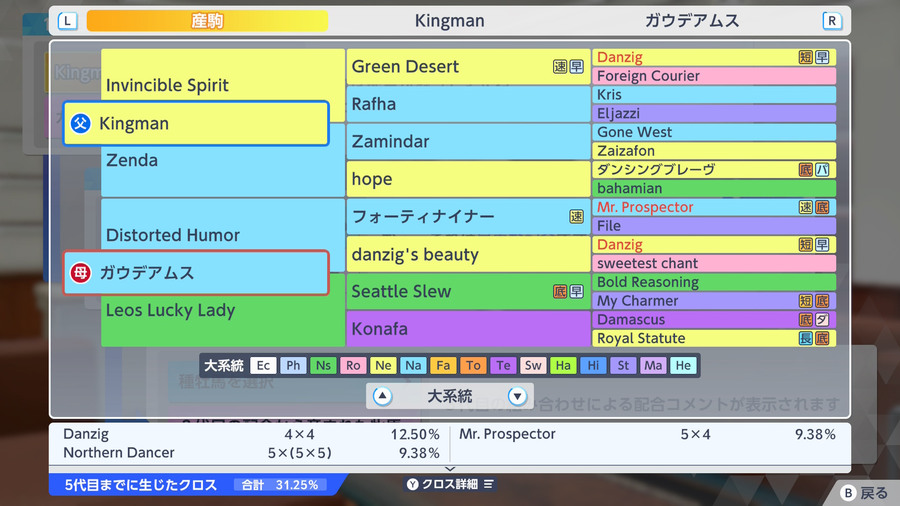Select the Eljazzi row
This screenshot has height=506, width=900.
[714, 114]
